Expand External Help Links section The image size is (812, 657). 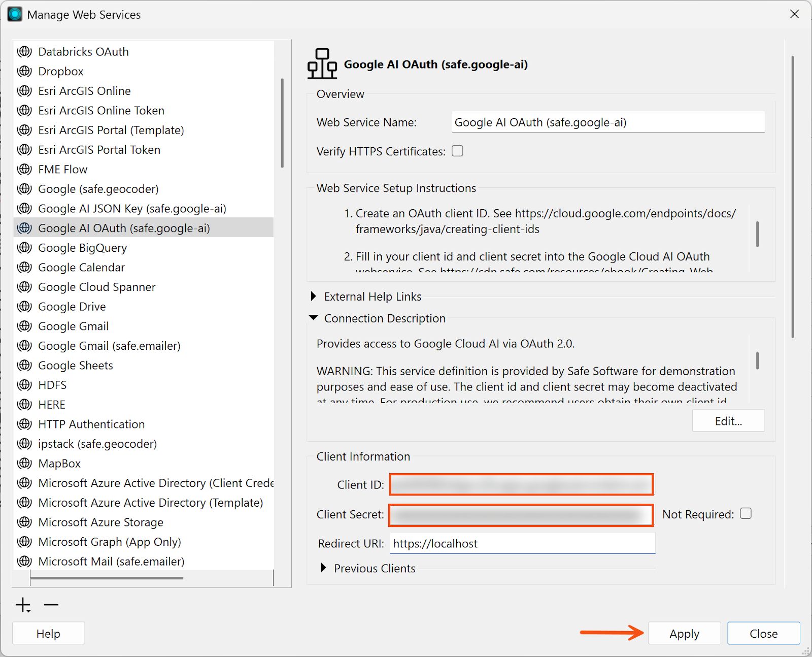pyautogui.click(x=313, y=296)
